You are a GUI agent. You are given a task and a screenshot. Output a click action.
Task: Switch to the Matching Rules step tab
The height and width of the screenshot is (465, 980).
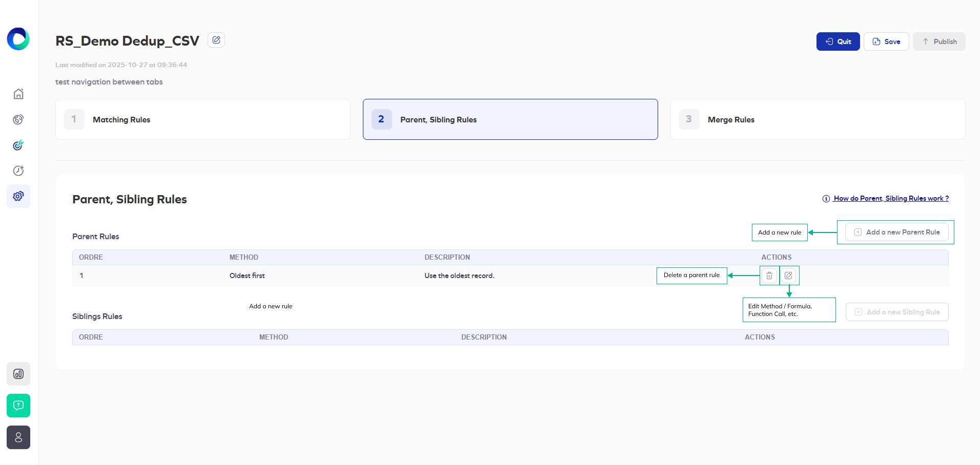203,119
